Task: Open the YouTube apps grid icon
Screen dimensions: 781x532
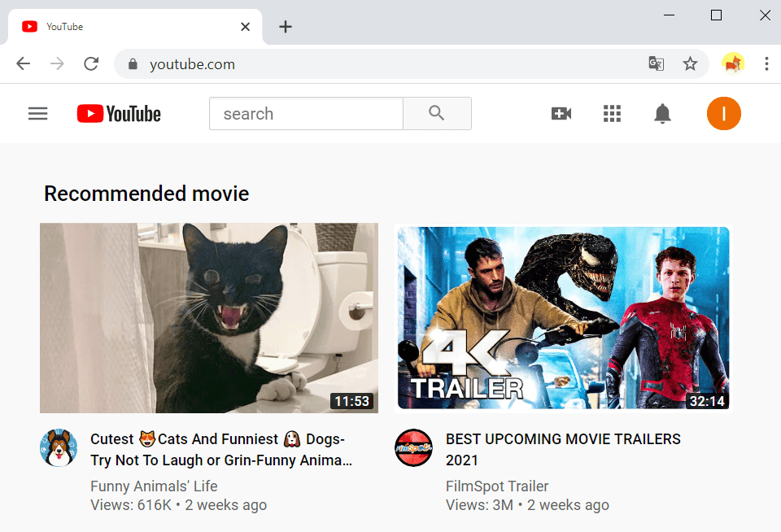Action: (x=612, y=114)
